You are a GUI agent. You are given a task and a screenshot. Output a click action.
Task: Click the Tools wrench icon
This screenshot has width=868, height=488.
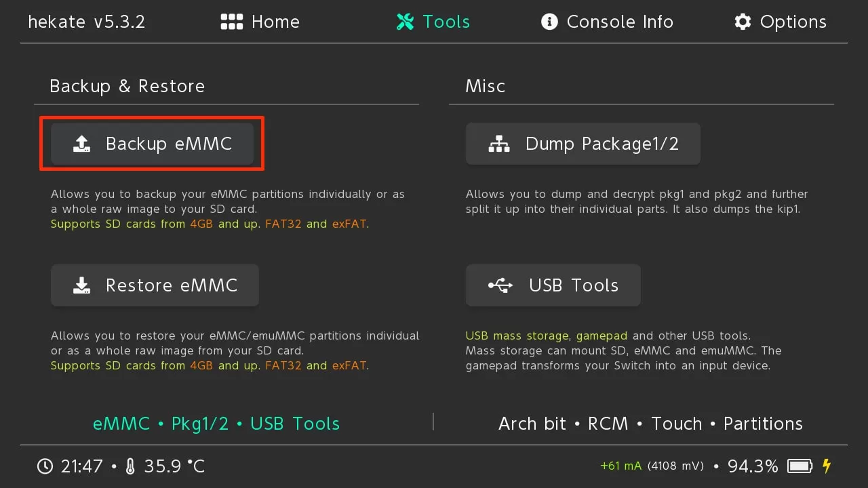406,22
